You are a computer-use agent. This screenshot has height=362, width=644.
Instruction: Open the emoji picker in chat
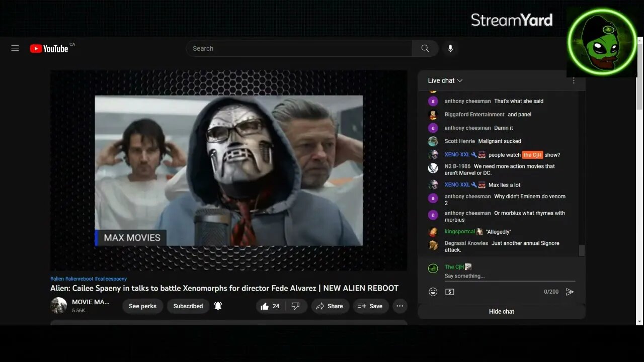pyautogui.click(x=433, y=292)
